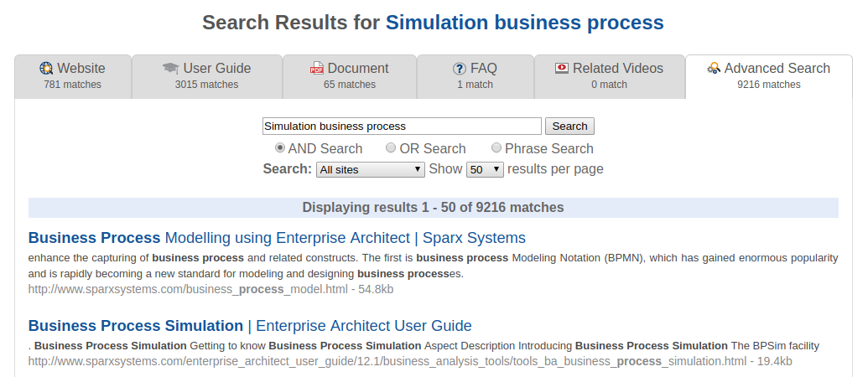
Task: Switch to the User Guide tab
Action: 216,69
